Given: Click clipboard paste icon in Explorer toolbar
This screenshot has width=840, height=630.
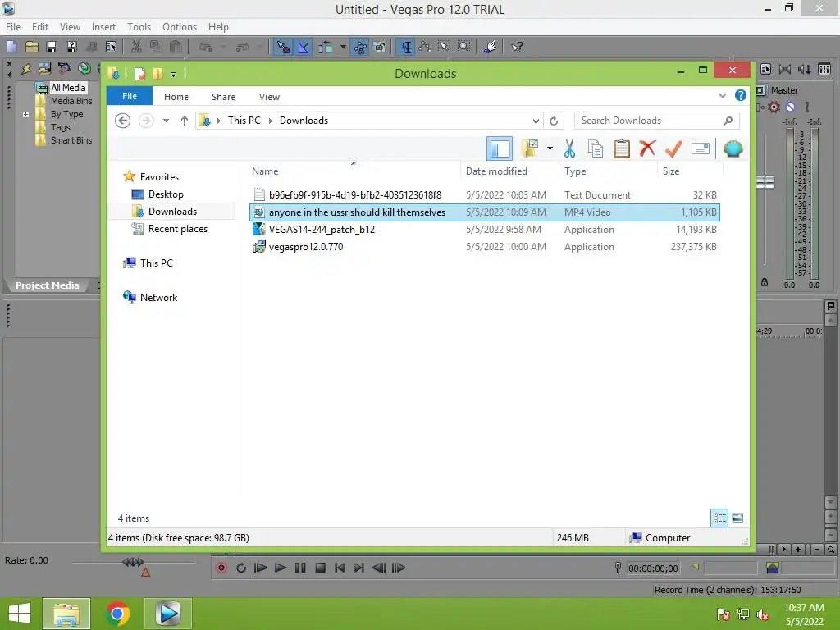Looking at the screenshot, I should pos(621,148).
